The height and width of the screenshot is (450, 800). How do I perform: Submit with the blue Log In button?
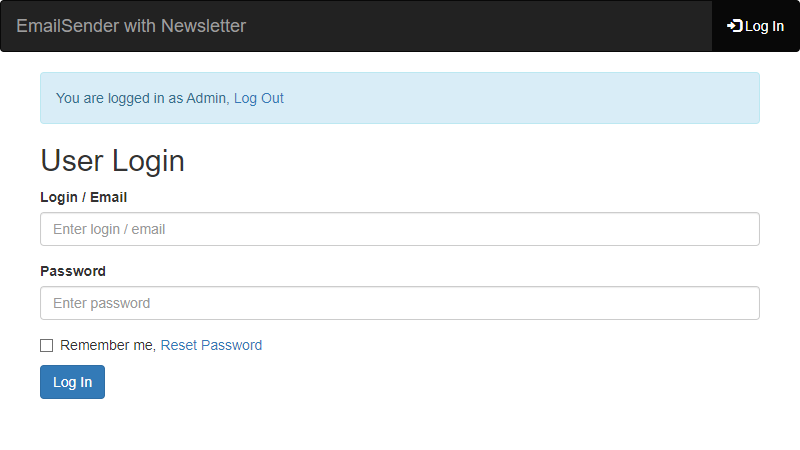point(72,382)
